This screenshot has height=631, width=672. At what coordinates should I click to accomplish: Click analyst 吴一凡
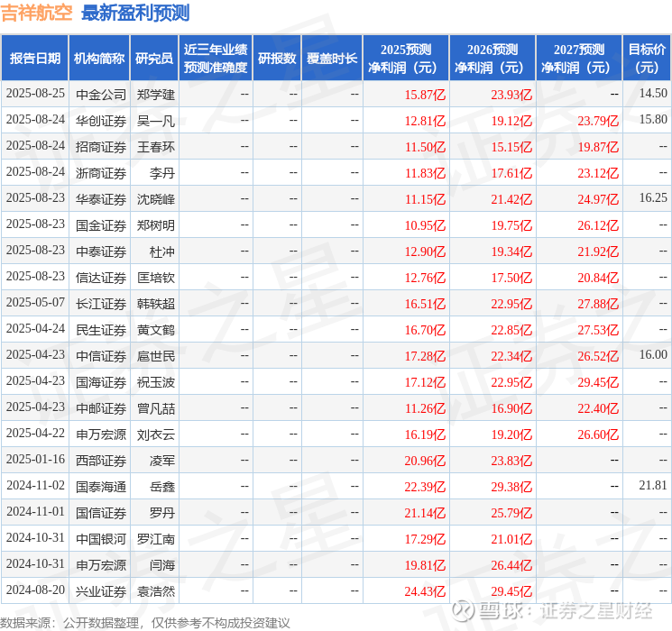point(155,121)
